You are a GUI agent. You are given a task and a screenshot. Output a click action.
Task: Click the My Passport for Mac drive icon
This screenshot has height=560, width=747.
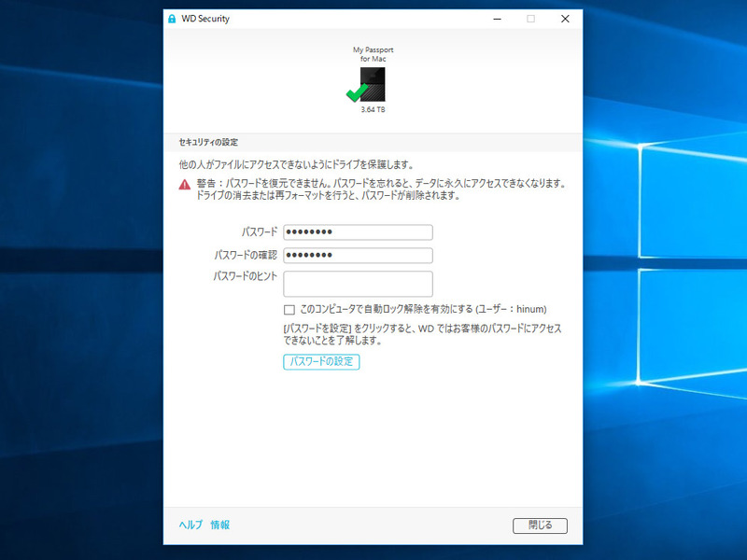pyautogui.click(x=372, y=84)
